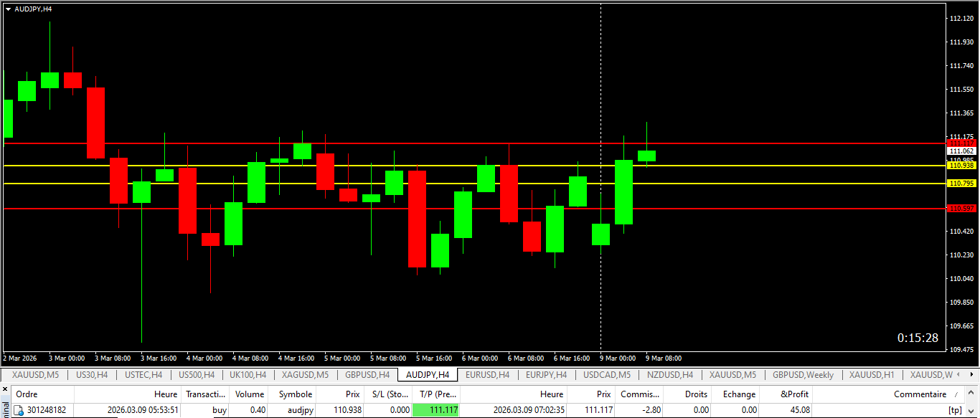Click the yellow 110.938 price axis label
Image resolution: width=980 pixels, height=418 pixels.
[x=962, y=166]
